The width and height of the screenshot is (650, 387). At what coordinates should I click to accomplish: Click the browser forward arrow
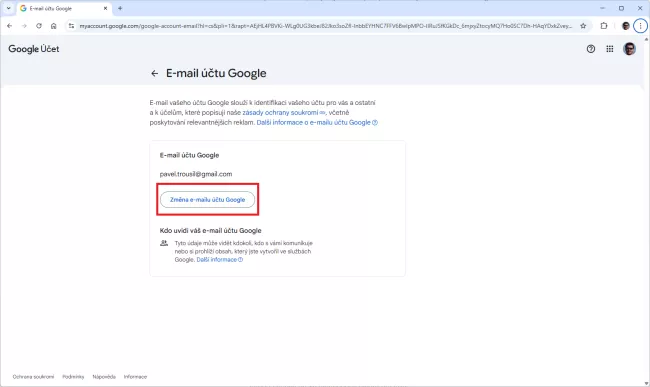24,26
